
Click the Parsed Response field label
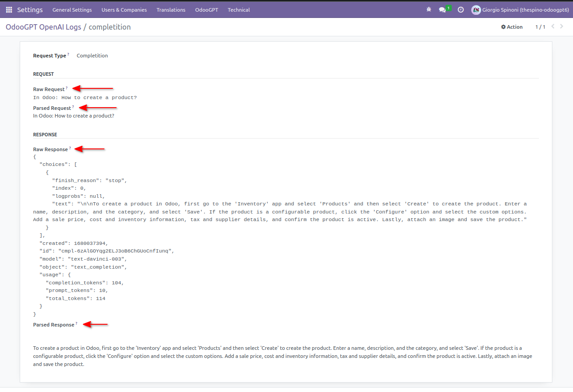coord(54,325)
